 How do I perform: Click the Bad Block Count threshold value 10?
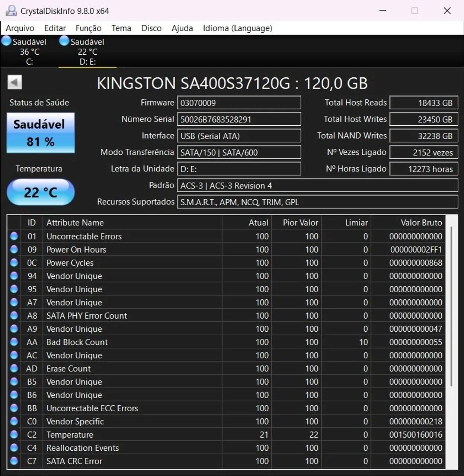[x=364, y=342]
